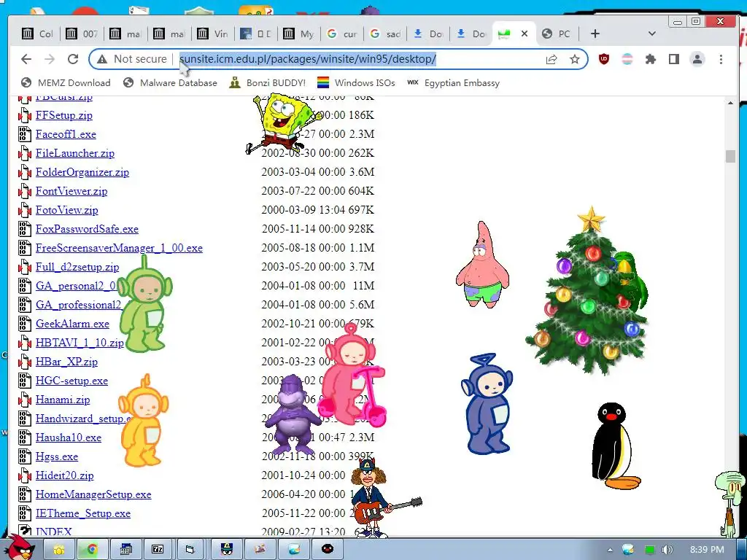Share this page using the share icon
This screenshot has height=560, width=747.
click(x=551, y=59)
